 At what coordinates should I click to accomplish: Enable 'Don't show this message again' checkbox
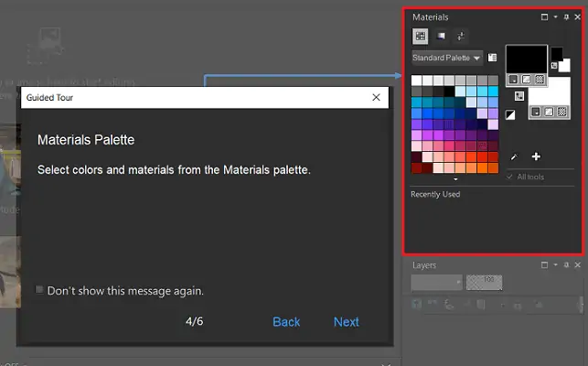click(x=39, y=290)
